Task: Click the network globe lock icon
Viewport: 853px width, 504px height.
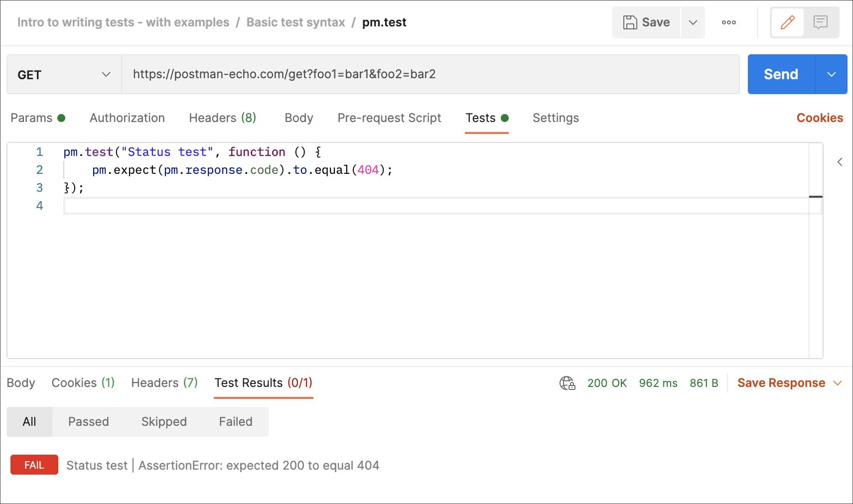Action: 567,383
